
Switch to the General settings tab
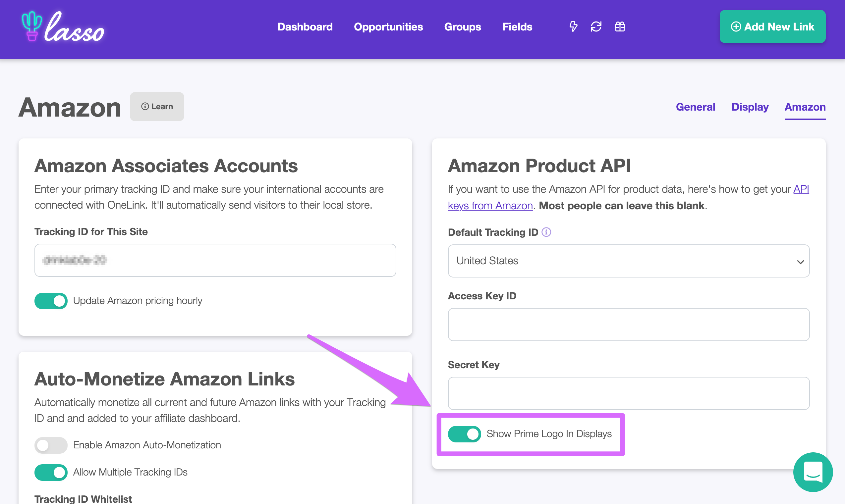695,107
